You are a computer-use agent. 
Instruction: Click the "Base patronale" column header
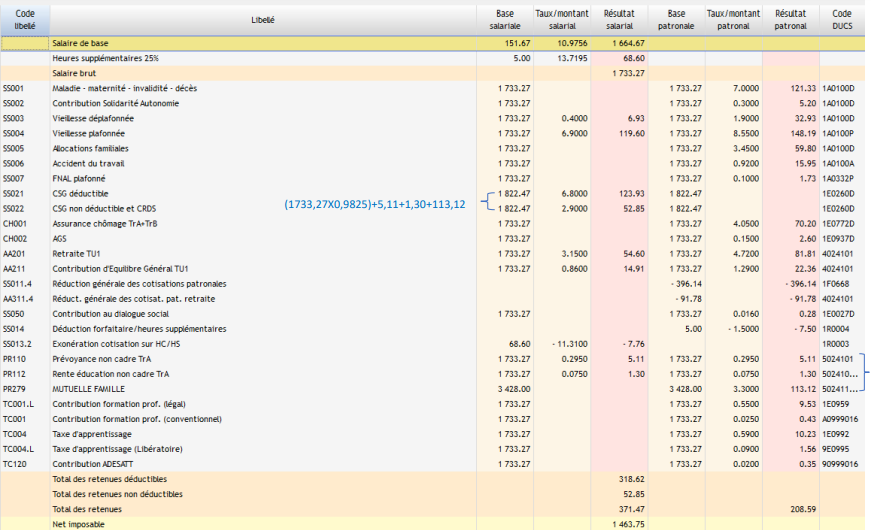click(x=677, y=19)
